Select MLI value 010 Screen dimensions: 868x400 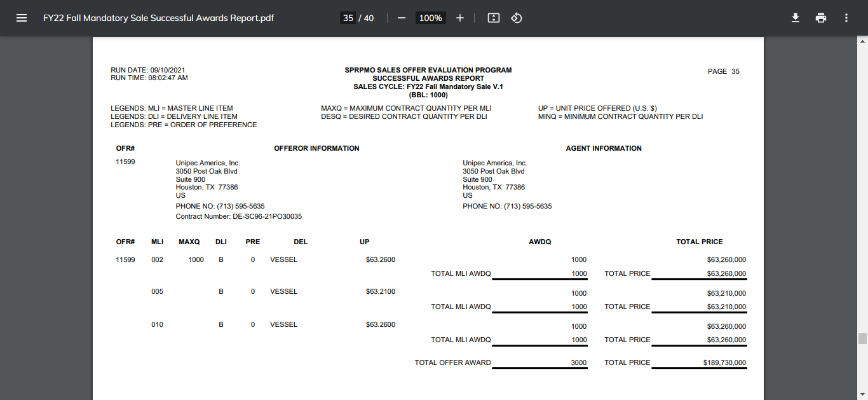[157, 324]
